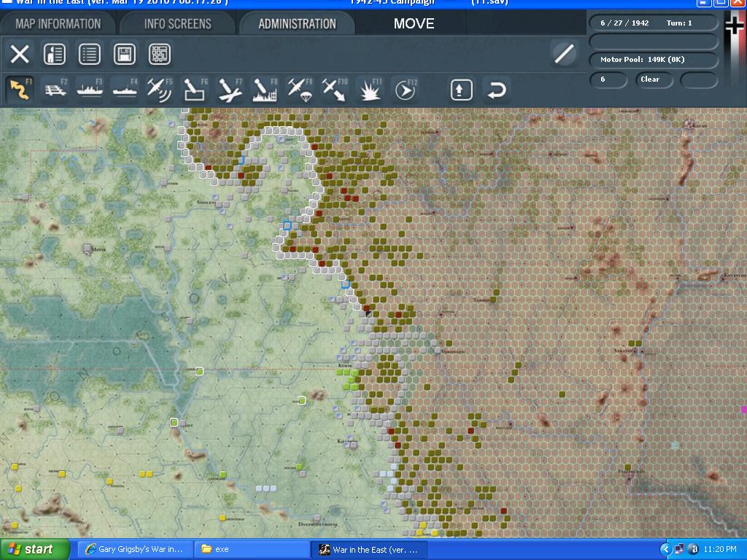Image resolution: width=747 pixels, height=560 pixels.
Task: Click the up-arrow assign unit icon
Action: tap(461, 90)
